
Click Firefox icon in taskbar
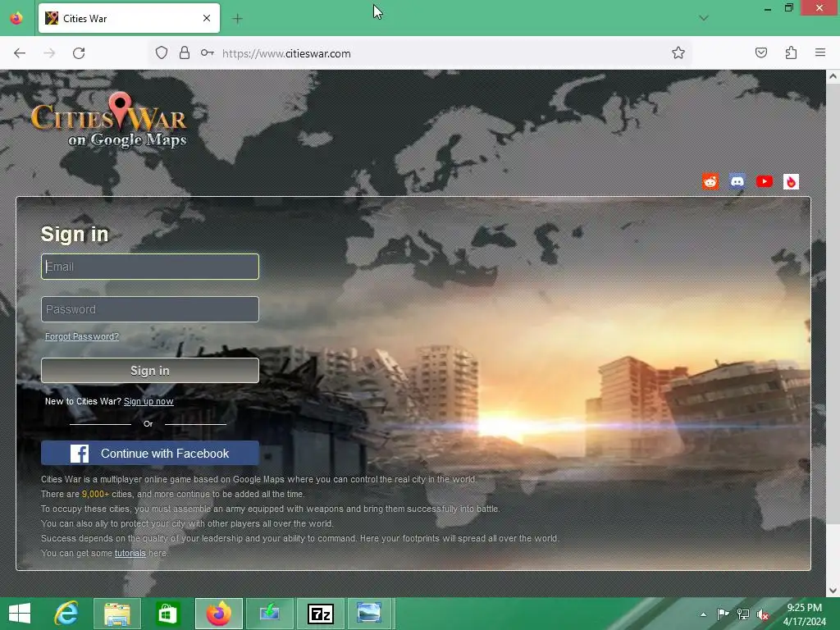(x=218, y=614)
